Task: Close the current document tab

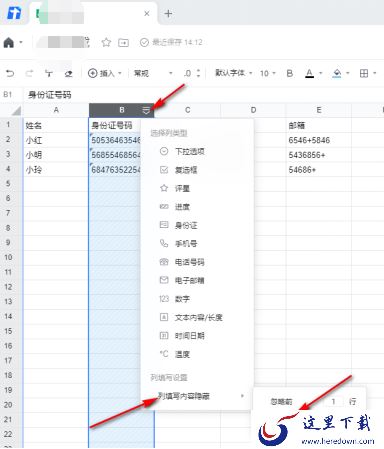Action: coord(147,14)
